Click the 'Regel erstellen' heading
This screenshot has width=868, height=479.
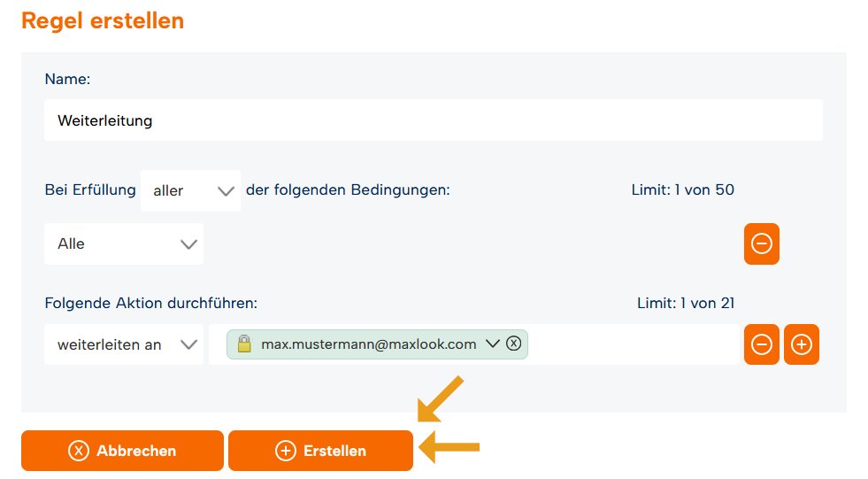[103, 21]
